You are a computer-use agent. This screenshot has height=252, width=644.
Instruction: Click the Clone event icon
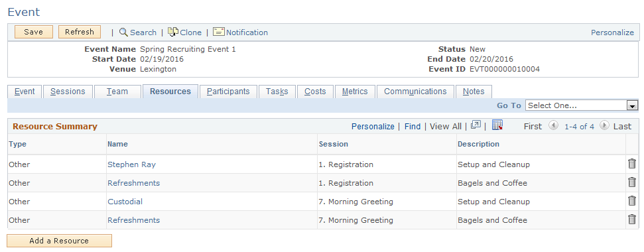pos(173,32)
